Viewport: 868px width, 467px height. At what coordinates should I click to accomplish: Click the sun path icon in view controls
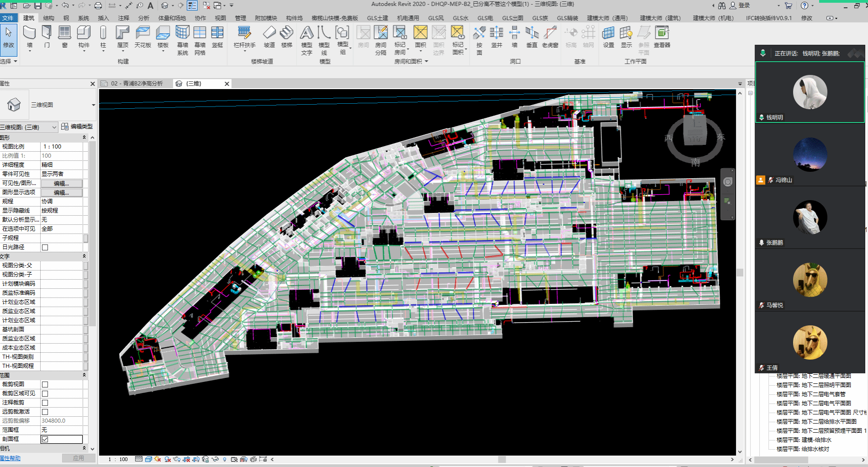point(158,459)
